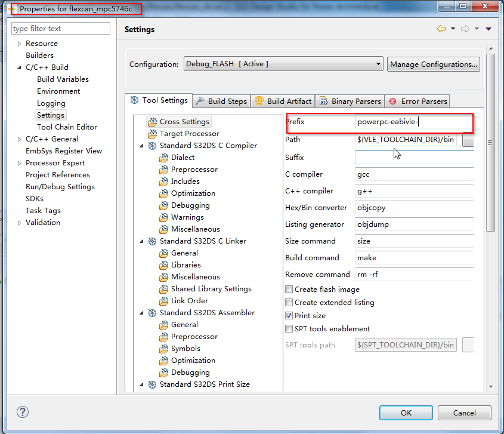This screenshot has height=434, width=504.
Task: Click the Standard S32DS Print Size tool icon
Action: click(152, 384)
